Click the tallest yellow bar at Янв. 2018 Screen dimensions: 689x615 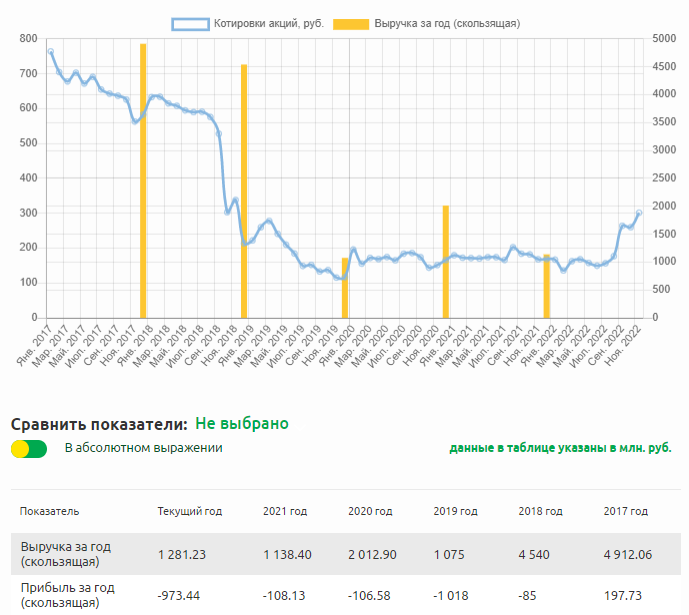coord(143,180)
